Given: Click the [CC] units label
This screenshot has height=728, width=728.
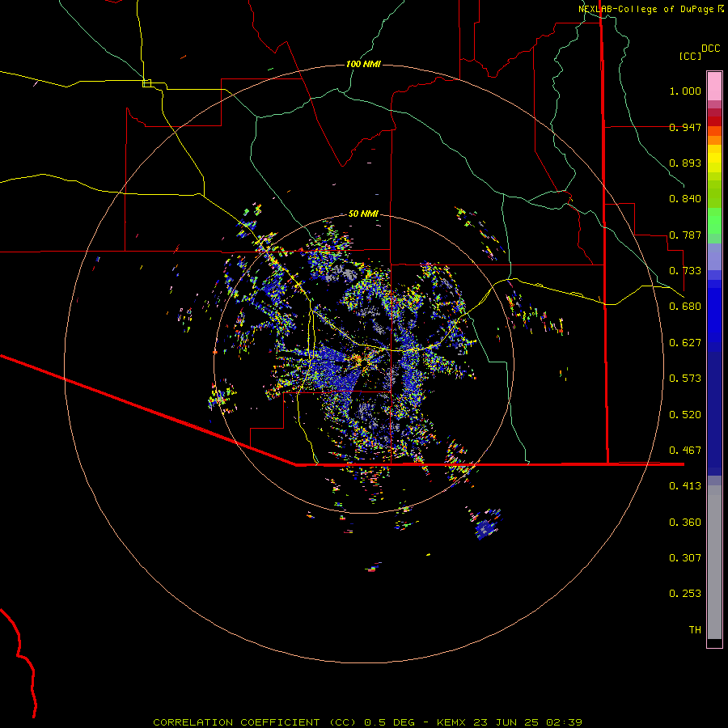Looking at the screenshot, I should pyautogui.click(x=690, y=56).
